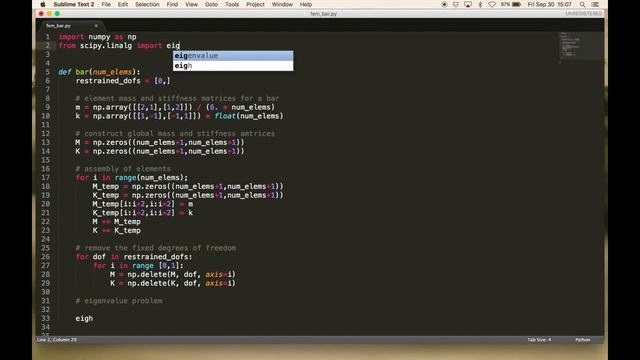Click the 'eigh' text on line 33

pyautogui.click(x=84, y=319)
